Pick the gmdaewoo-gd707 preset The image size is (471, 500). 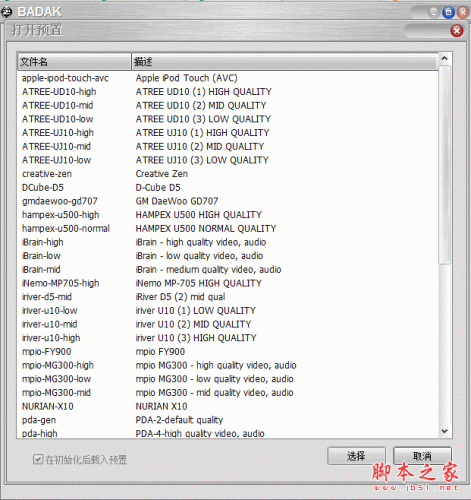coord(60,201)
